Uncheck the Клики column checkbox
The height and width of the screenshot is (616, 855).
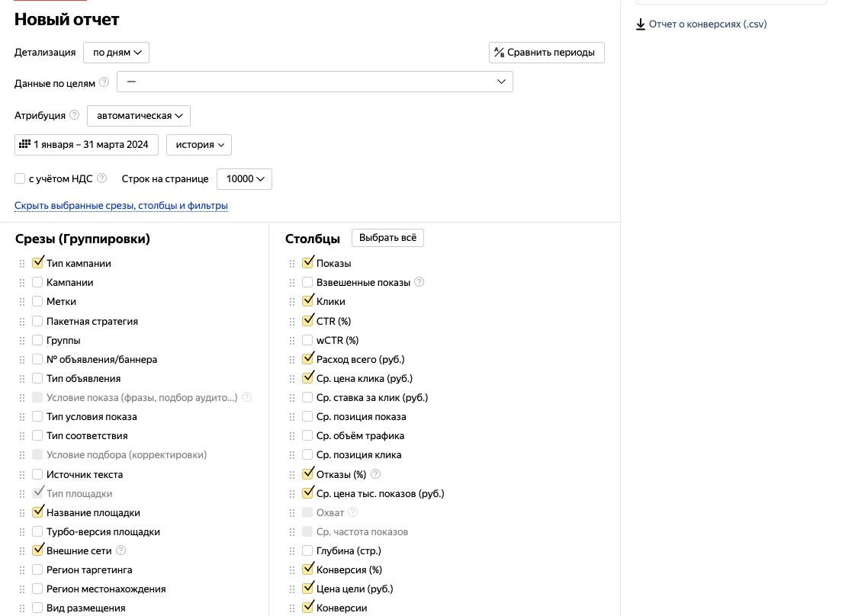[x=307, y=301]
